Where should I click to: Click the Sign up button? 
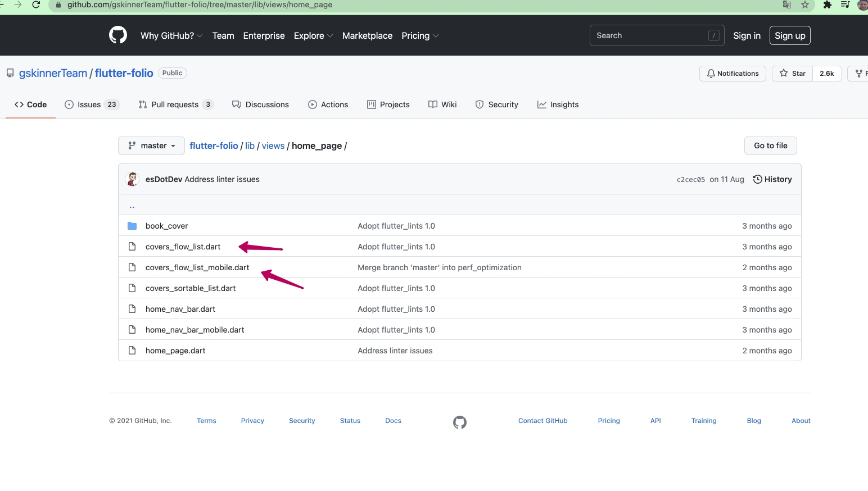click(790, 35)
